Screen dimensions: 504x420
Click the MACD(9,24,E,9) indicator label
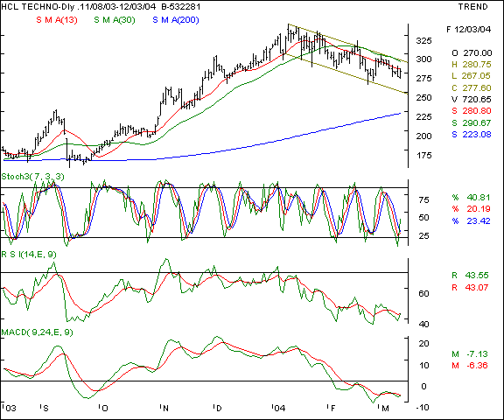pos(38,332)
